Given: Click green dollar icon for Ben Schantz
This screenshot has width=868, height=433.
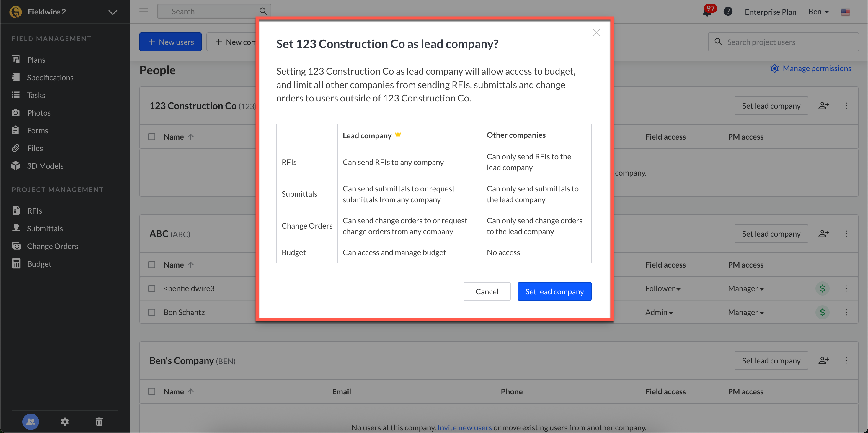Looking at the screenshot, I should pyautogui.click(x=822, y=312).
